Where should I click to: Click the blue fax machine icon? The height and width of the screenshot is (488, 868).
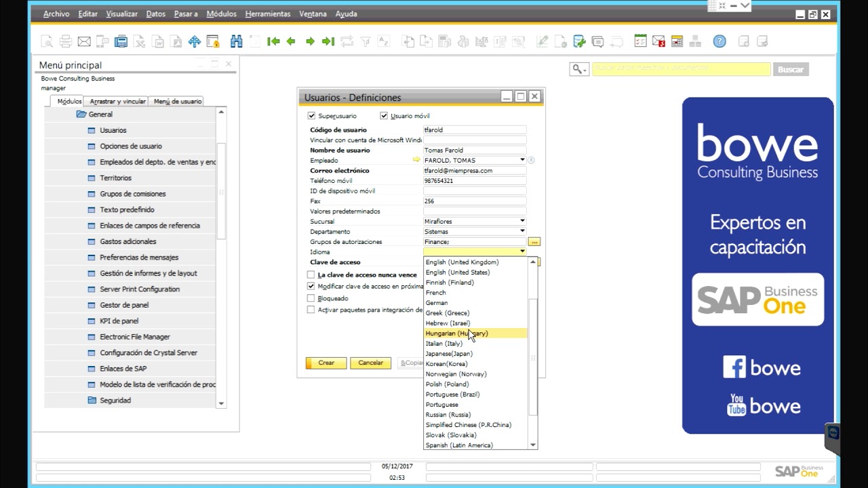(x=121, y=41)
